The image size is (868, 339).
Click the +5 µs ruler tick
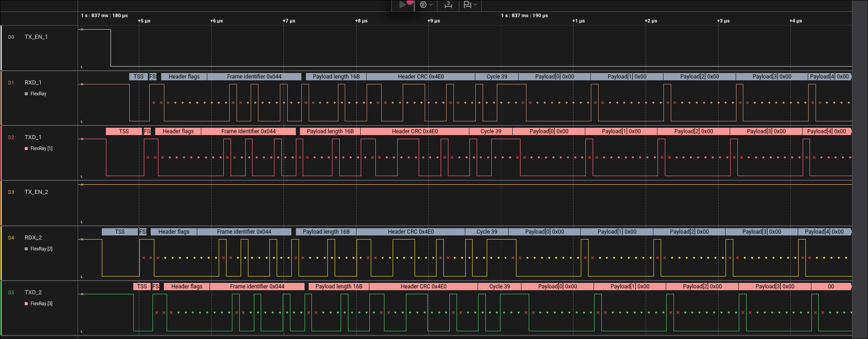(144, 21)
